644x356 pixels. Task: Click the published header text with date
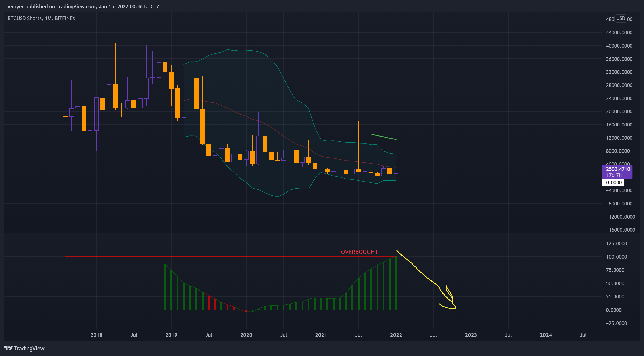[81, 6]
